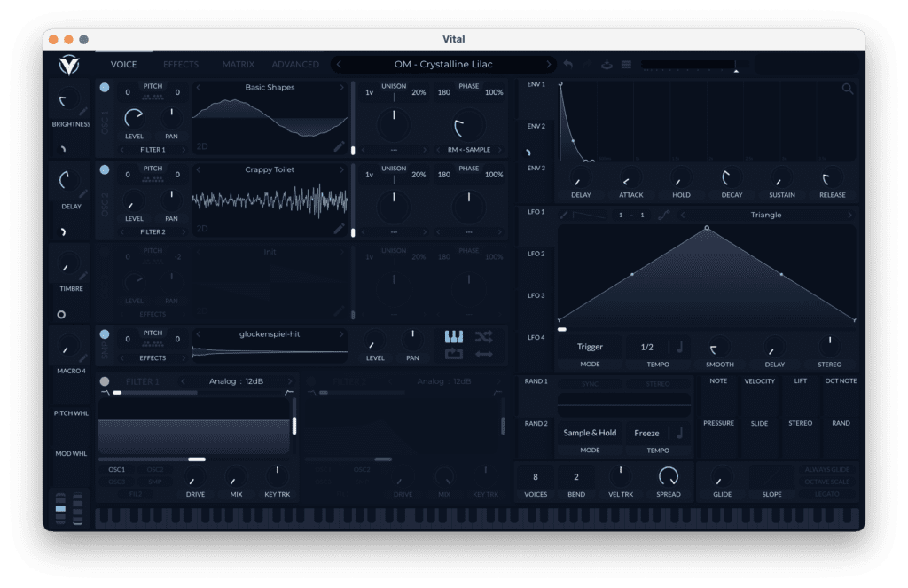The width and height of the screenshot is (908, 588).
Task: Open the Crappy Toilet wavetable selector
Action: (x=270, y=169)
